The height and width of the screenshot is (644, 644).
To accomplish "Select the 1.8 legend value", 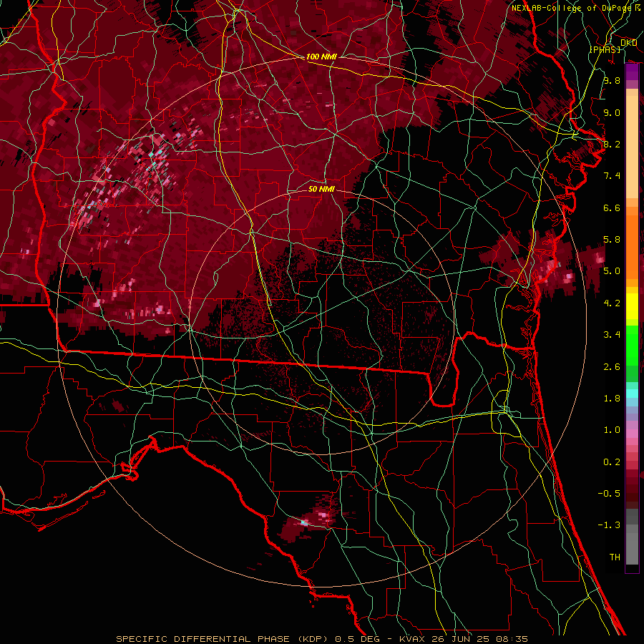I will (612, 399).
